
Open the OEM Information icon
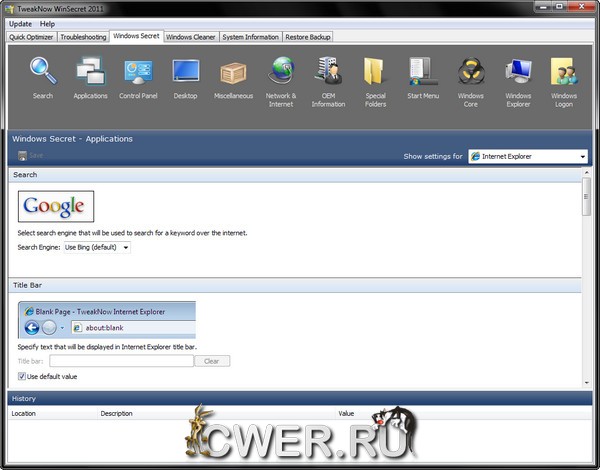pos(328,71)
